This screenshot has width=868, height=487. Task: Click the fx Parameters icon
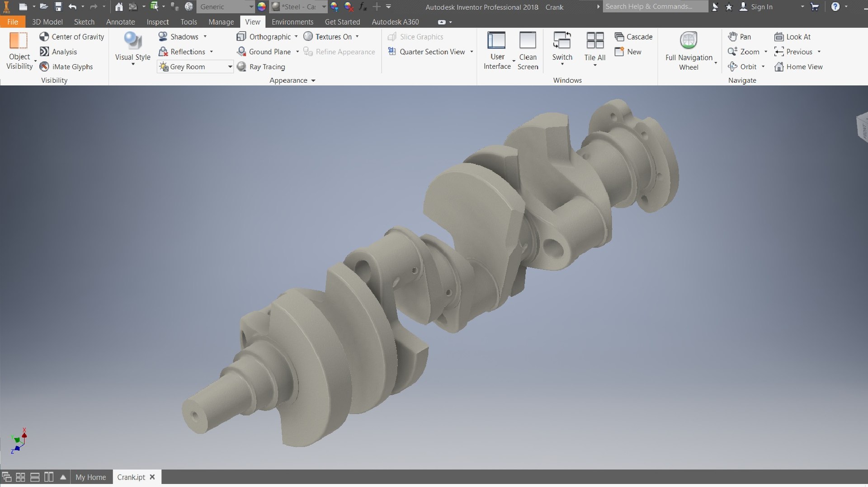point(363,7)
